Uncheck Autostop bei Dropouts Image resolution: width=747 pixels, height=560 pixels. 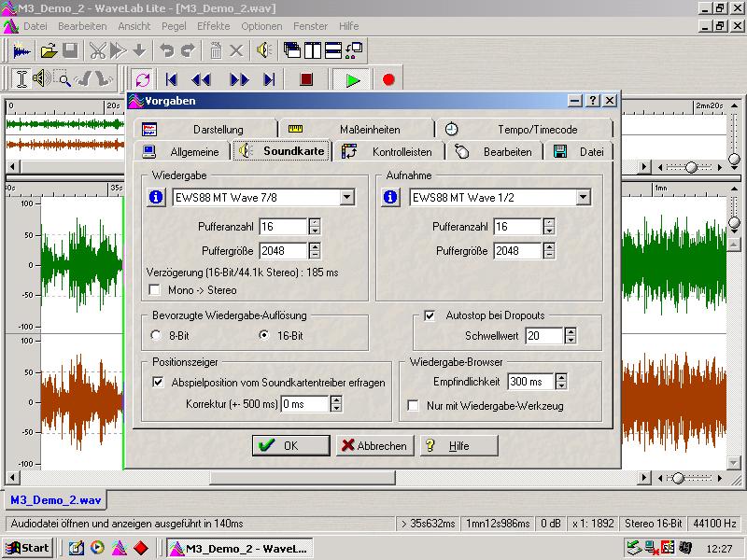(x=430, y=315)
